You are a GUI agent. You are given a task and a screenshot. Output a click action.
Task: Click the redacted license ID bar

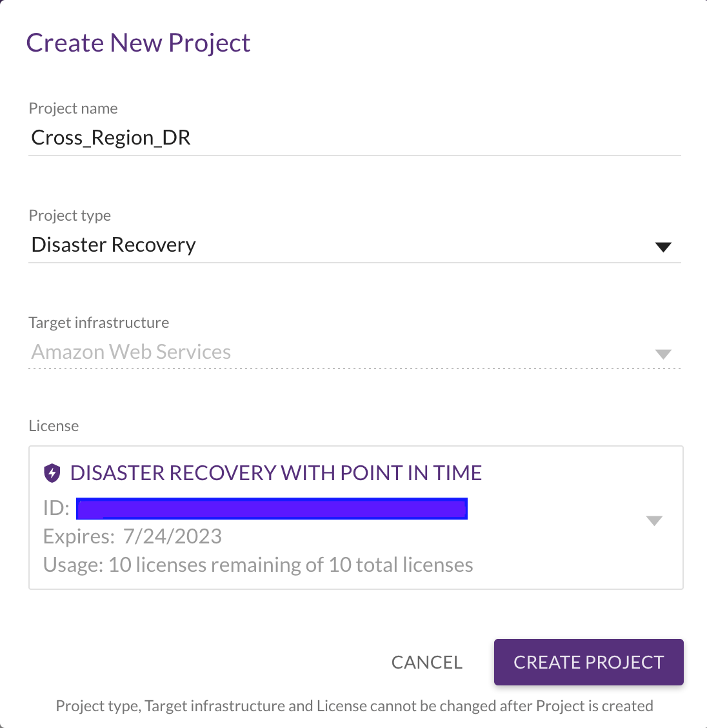271,509
